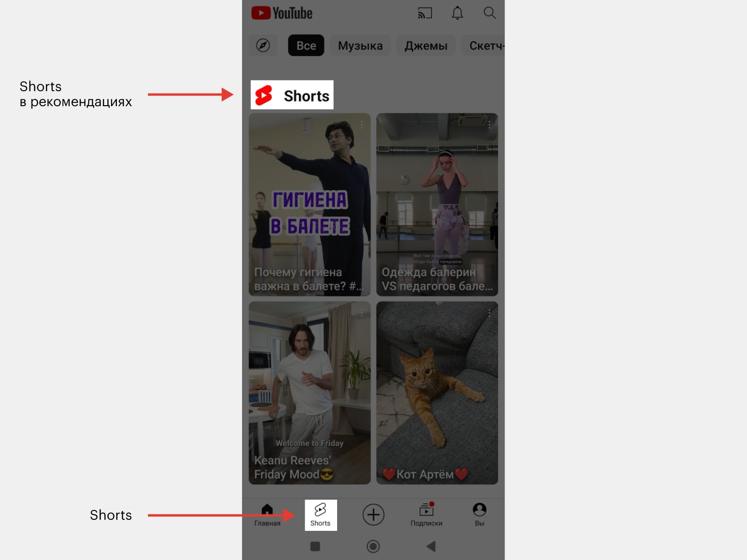Go to the Главная home tab

click(267, 515)
